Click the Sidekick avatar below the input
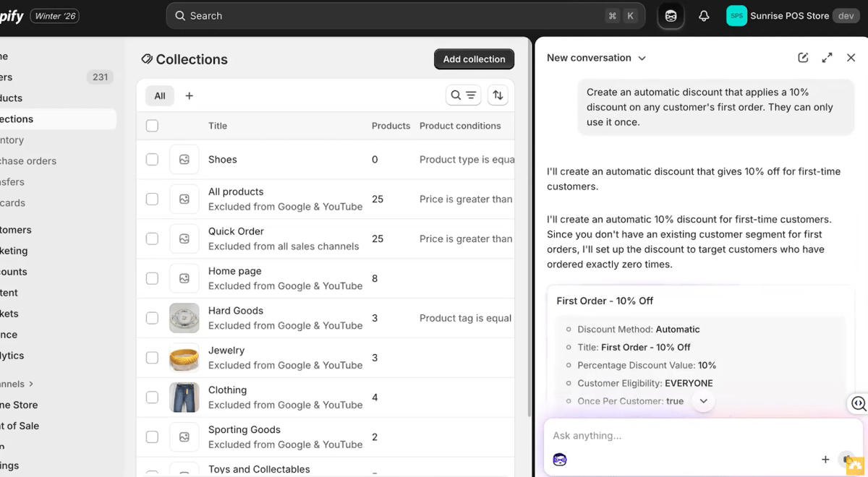This screenshot has height=477, width=868. pos(560,460)
